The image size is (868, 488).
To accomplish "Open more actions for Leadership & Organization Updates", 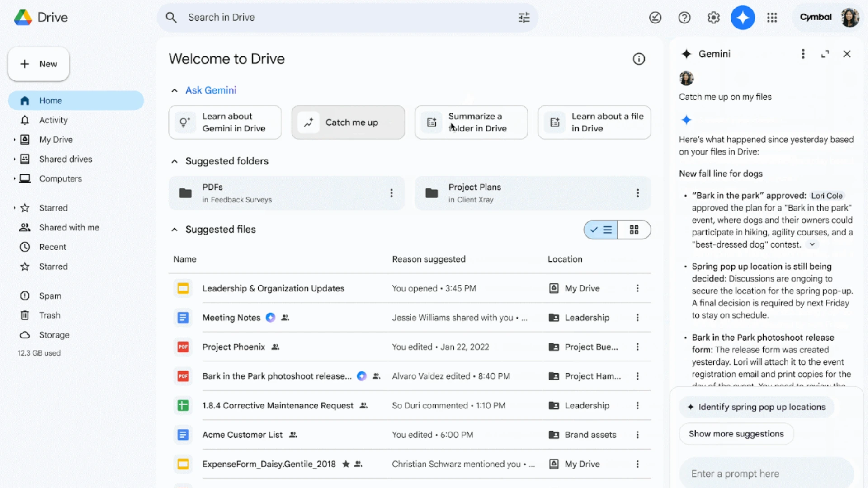I will click(x=638, y=288).
